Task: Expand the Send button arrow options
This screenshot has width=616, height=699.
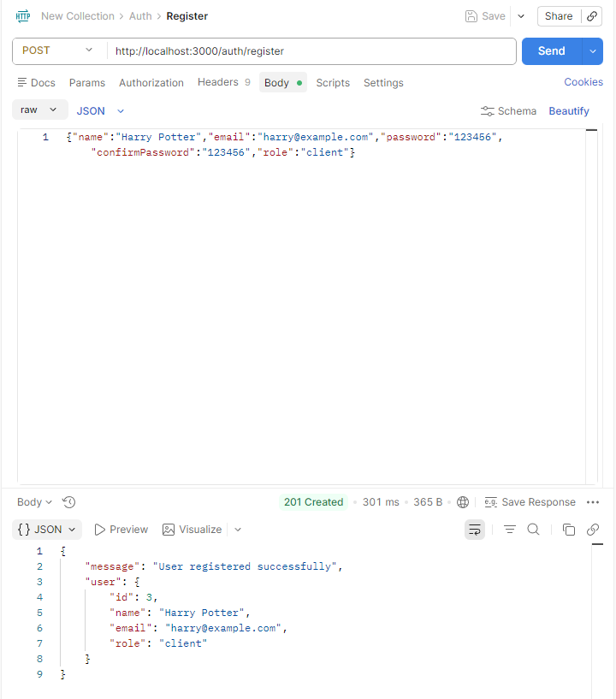Action: pos(594,51)
